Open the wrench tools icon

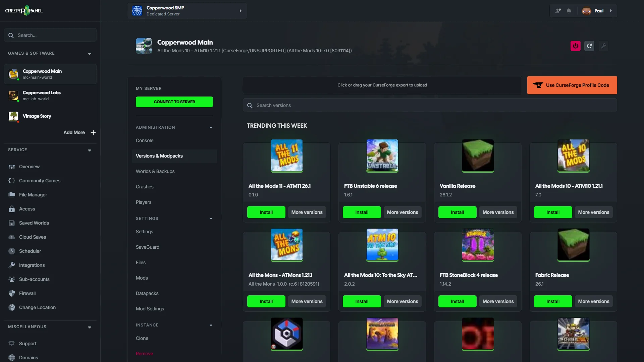tap(603, 46)
